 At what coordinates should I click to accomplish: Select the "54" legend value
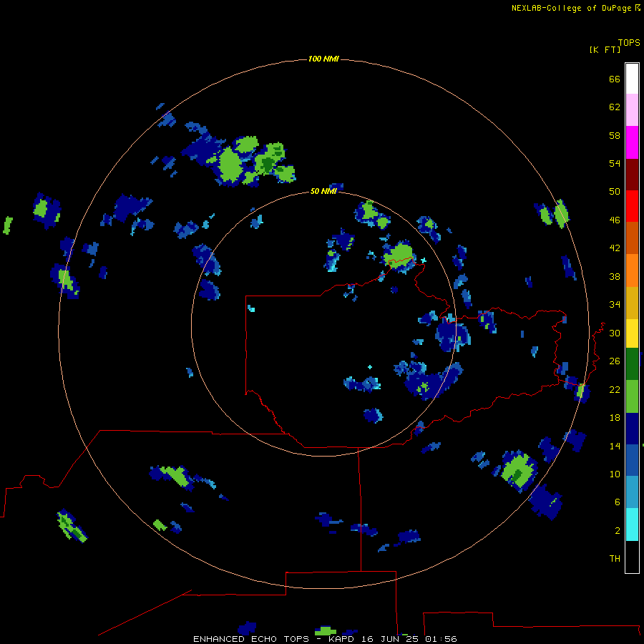click(615, 163)
